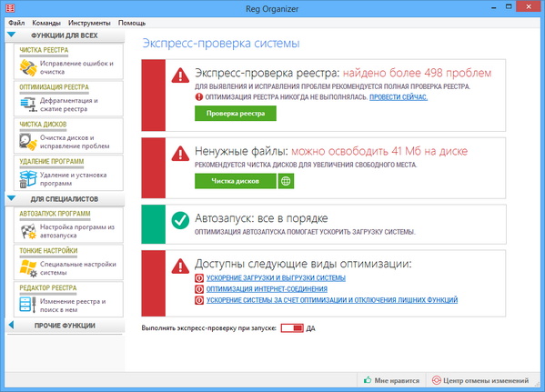This screenshot has height=392, width=545.
Task: Open the Удаление программ box icon
Action: pos(28,179)
